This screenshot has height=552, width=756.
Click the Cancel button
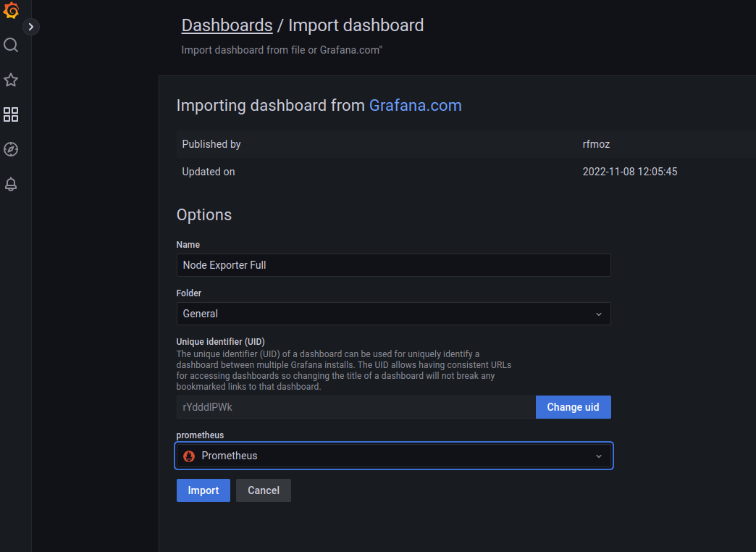[264, 490]
